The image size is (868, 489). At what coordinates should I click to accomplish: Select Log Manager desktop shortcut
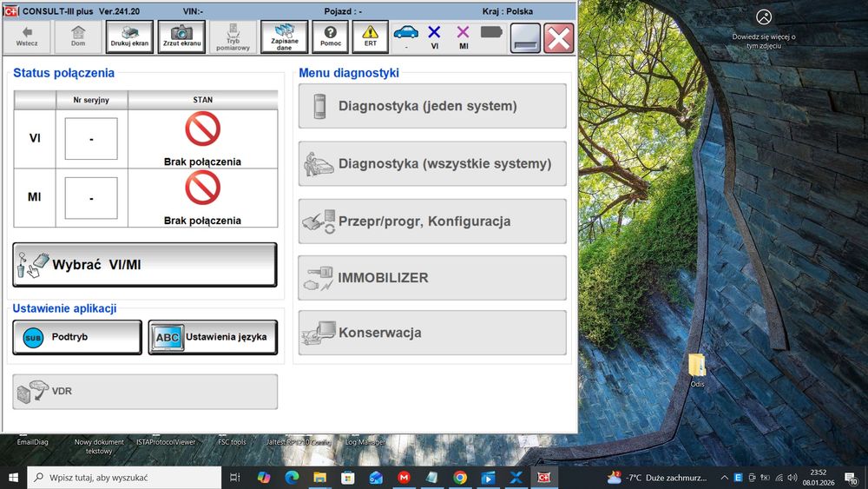click(x=365, y=442)
